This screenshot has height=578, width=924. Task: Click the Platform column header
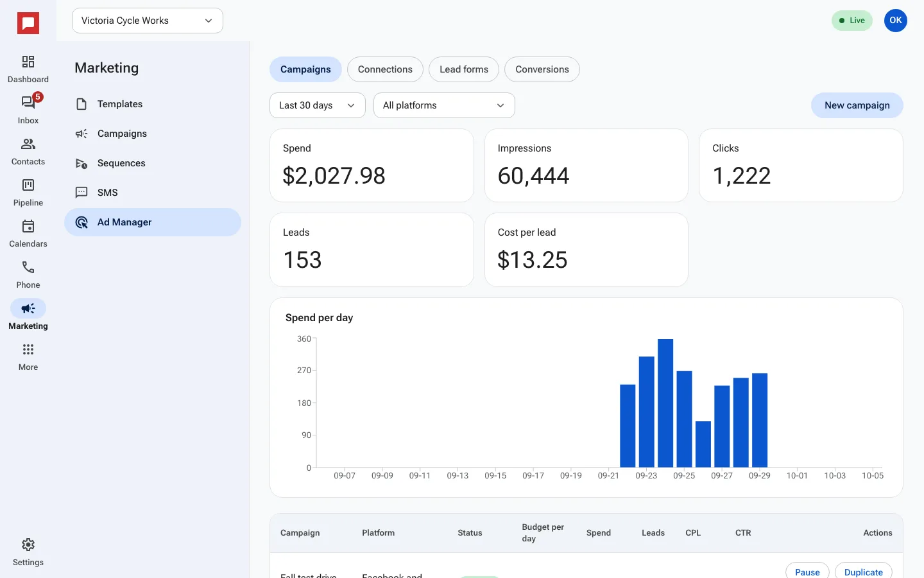378,533
